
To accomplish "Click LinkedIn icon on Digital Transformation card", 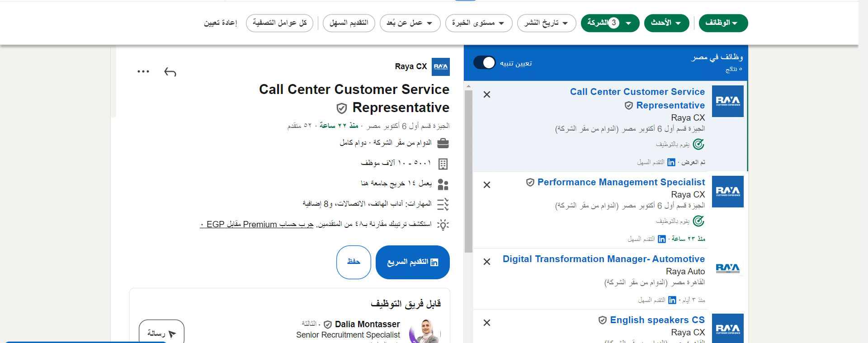I will (x=672, y=300).
